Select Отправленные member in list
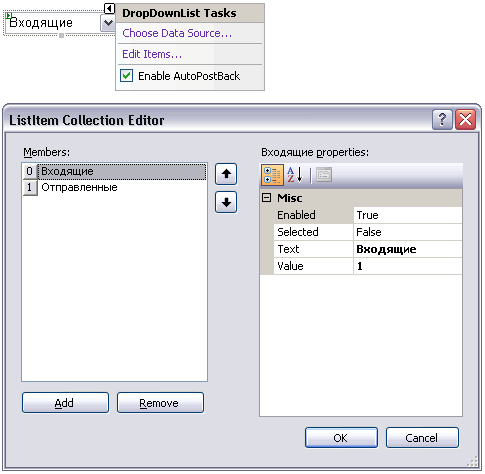This screenshot has width=485, height=474. 122,187
